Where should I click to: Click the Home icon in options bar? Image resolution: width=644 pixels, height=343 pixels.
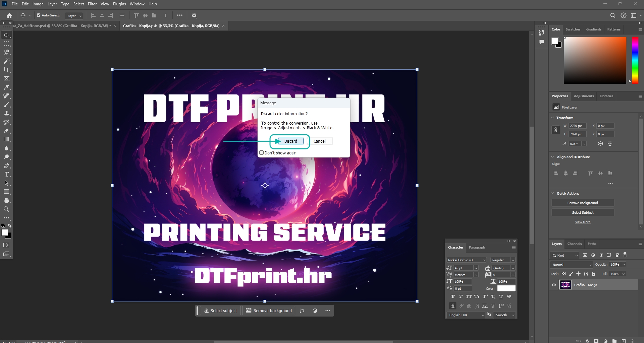pyautogui.click(x=9, y=15)
